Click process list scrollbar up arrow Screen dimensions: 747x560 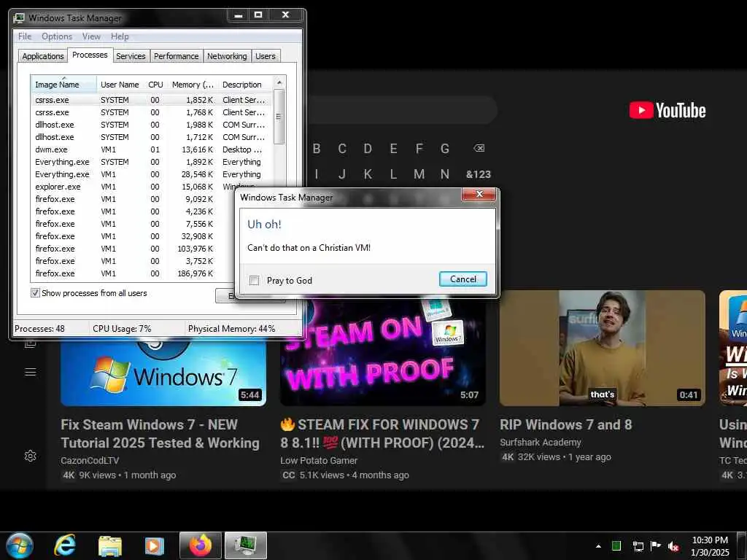[x=279, y=82]
